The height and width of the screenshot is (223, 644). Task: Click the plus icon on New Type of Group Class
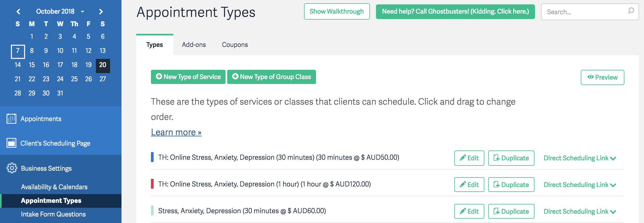(235, 77)
